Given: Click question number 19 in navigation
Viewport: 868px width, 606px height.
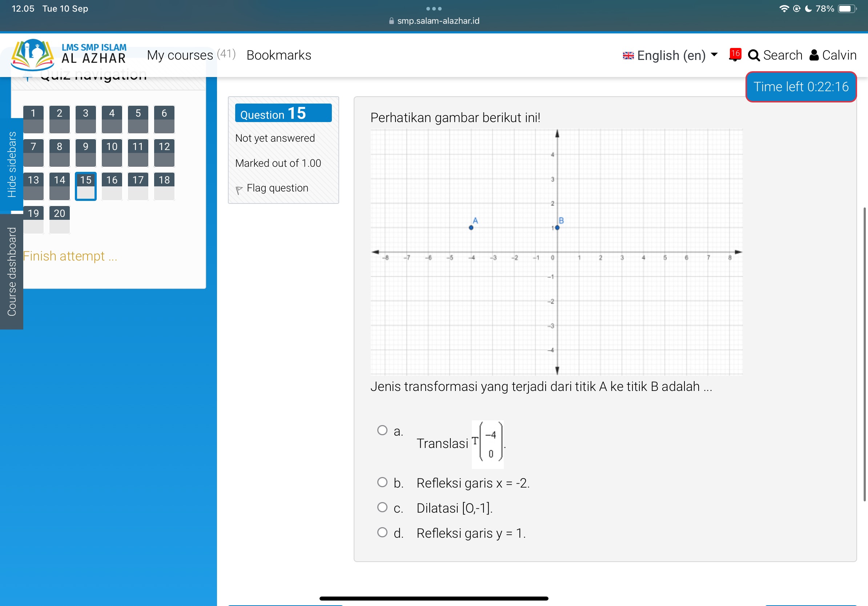Looking at the screenshot, I should [33, 212].
